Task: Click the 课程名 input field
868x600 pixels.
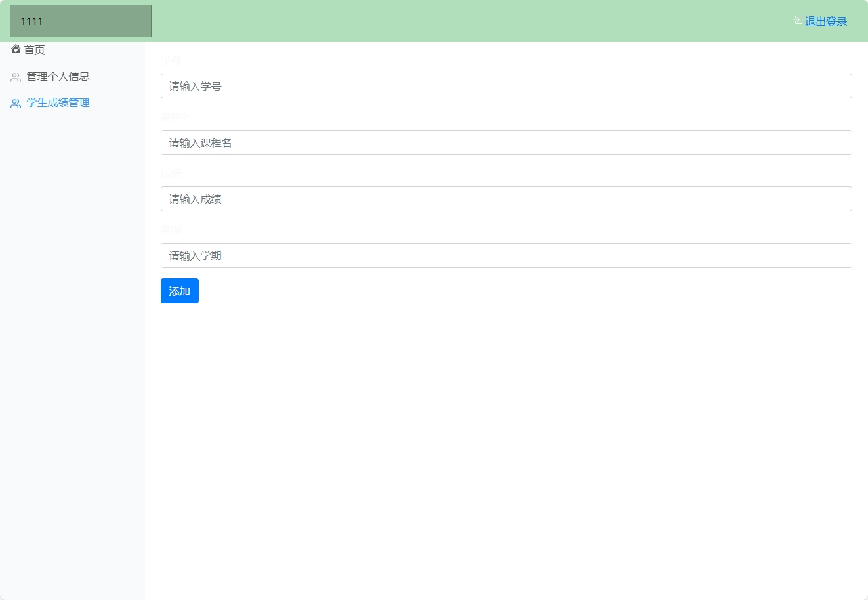Action: tap(505, 142)
